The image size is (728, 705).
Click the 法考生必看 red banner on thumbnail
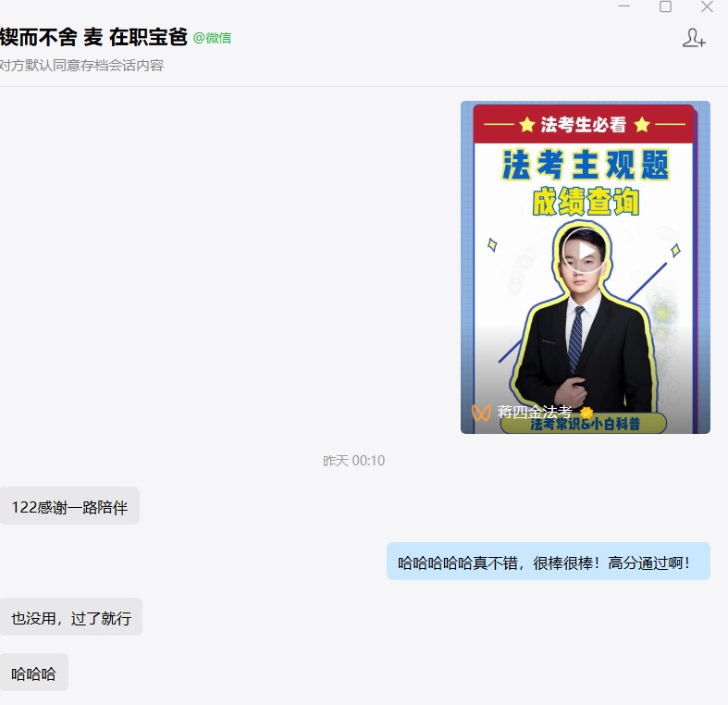point(584,125)
